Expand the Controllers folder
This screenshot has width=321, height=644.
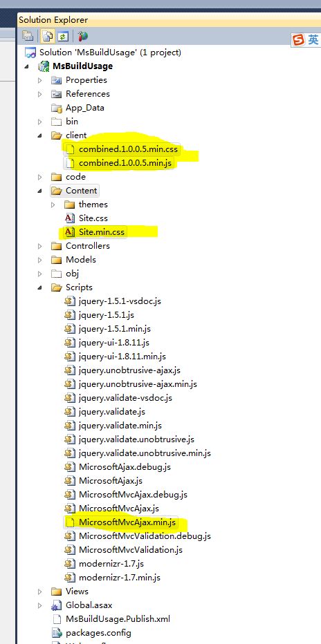coord(40,246)
